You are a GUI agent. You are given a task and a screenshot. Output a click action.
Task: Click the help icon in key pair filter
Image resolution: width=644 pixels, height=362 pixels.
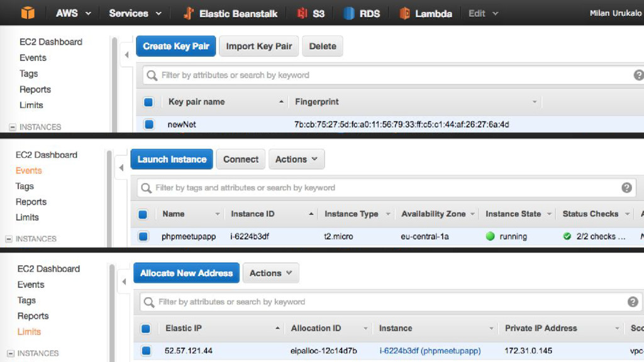click(x=638, y=75)
